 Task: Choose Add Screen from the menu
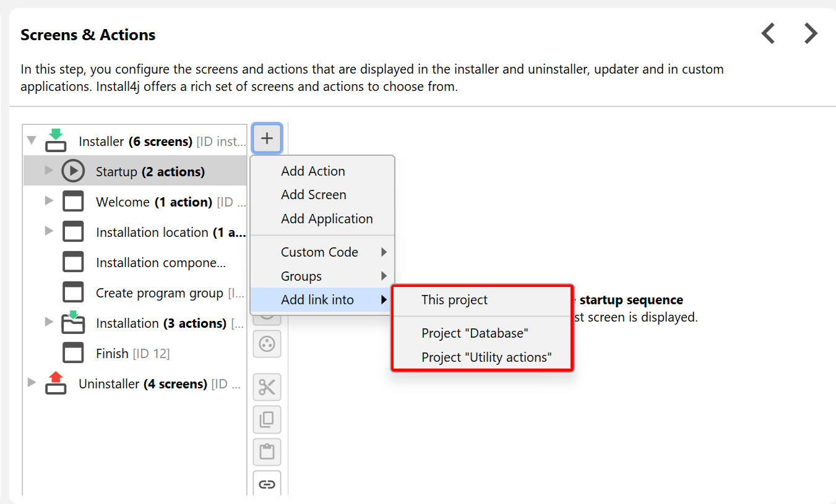click(x=314, y=195)
